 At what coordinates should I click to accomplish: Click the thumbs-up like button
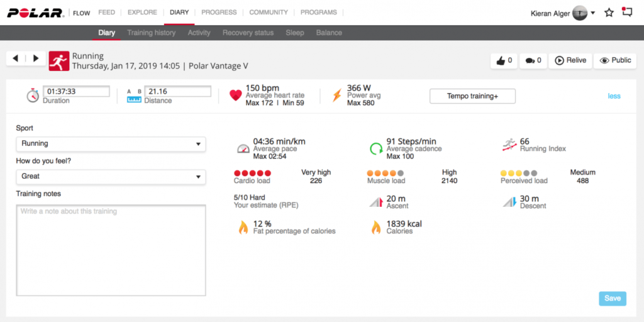click(504, 60)
